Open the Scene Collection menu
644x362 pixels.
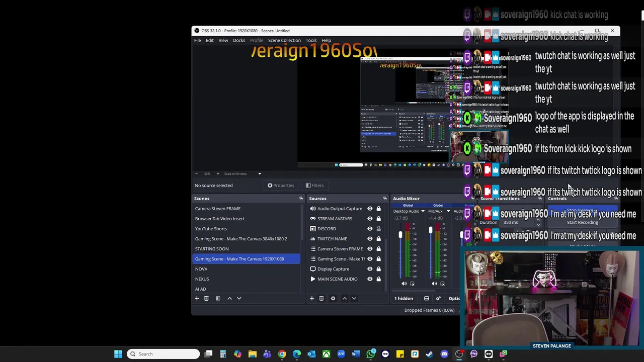284,41
